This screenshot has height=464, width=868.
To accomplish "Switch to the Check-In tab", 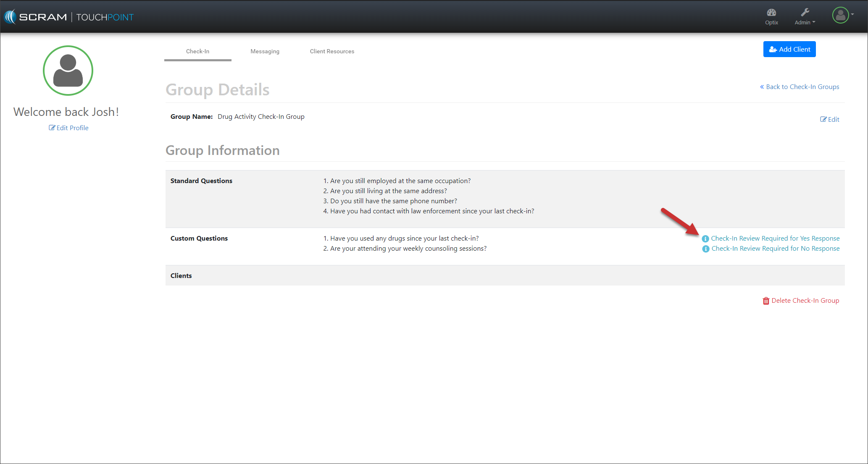I will click(197, 51).
